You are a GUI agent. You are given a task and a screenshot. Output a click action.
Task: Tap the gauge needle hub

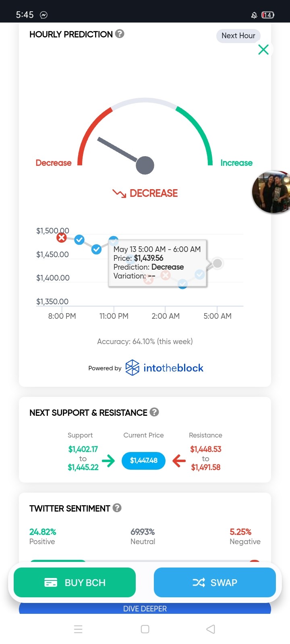click(145, 165)
